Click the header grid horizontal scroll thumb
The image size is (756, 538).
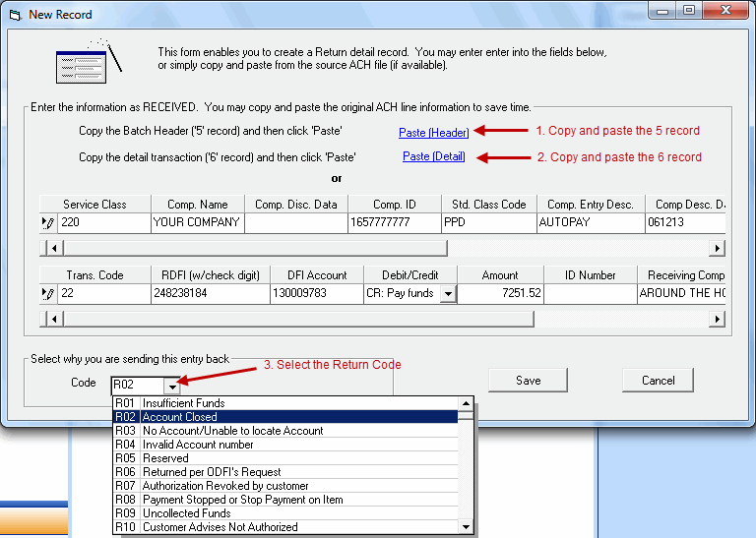click(255, 249)
